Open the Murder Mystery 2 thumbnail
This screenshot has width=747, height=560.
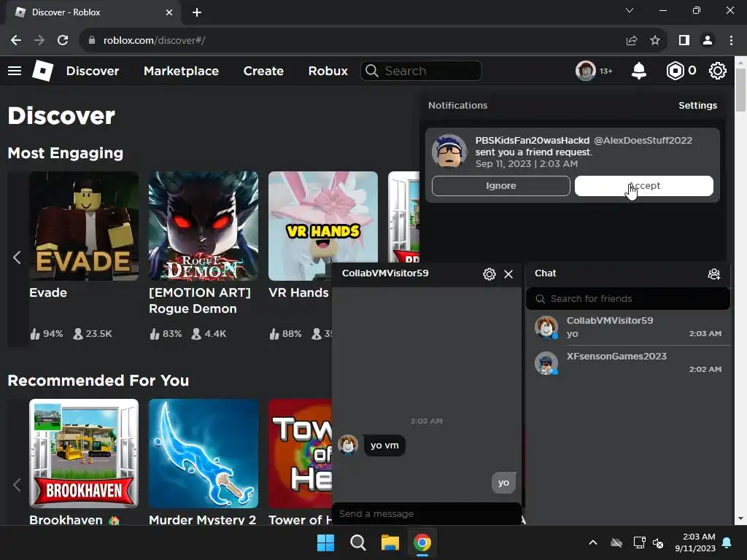[x=204, y=454]
